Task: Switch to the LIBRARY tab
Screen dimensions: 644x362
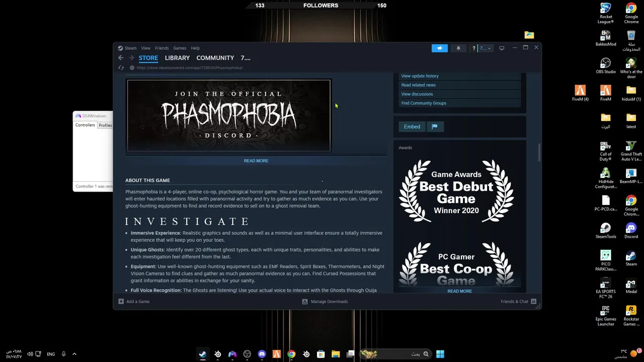Action: click(x=177, y=58)
